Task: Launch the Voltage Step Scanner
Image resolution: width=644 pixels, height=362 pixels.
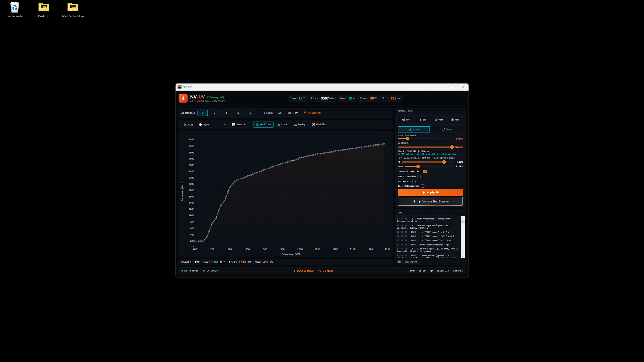Action: pos(430,201)
